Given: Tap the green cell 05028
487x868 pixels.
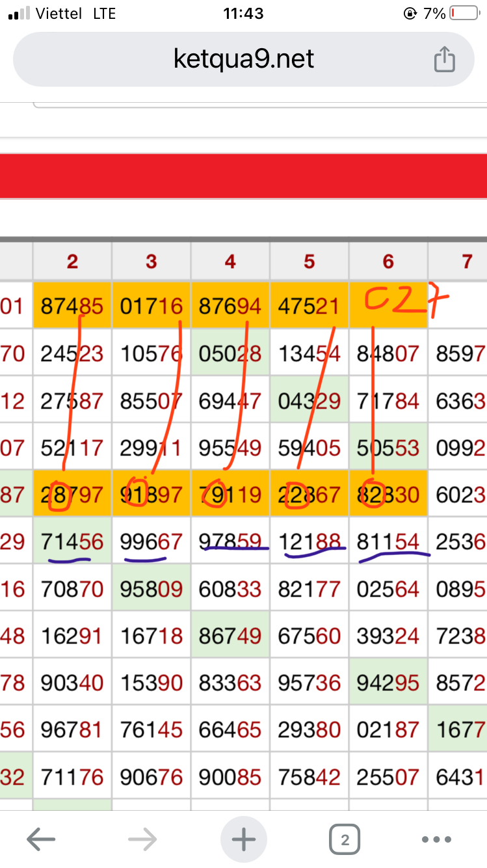Looking at the screenshot, I should pyautogui.click(x=230, y=353).
